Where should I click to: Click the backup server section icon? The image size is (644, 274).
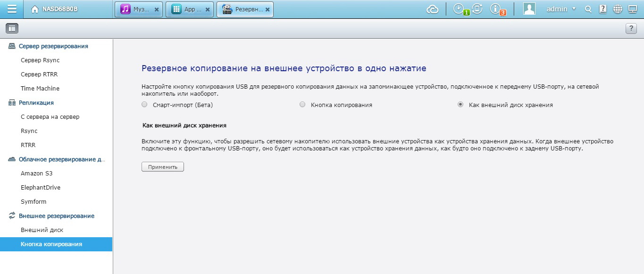click(12, 46)
